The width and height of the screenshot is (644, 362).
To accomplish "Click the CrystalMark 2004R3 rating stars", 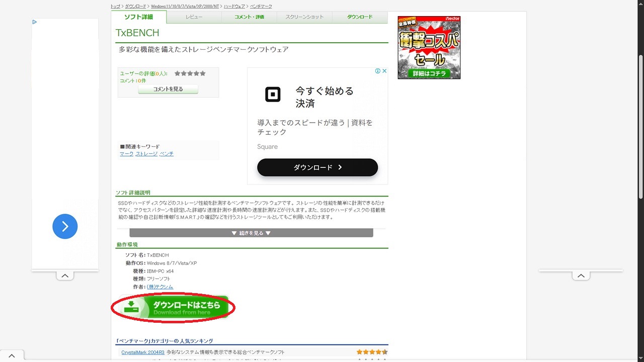I will tap(372, 352).
